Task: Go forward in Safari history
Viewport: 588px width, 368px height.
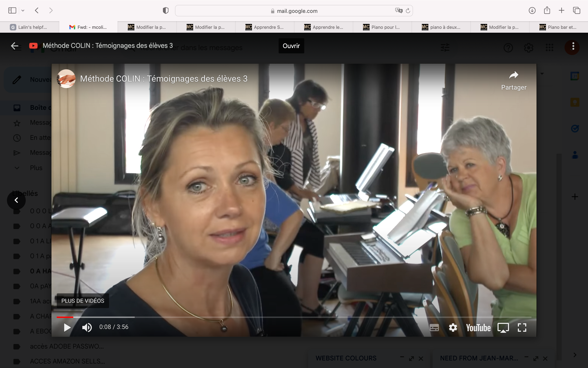Action: click(x=51, y=10)
